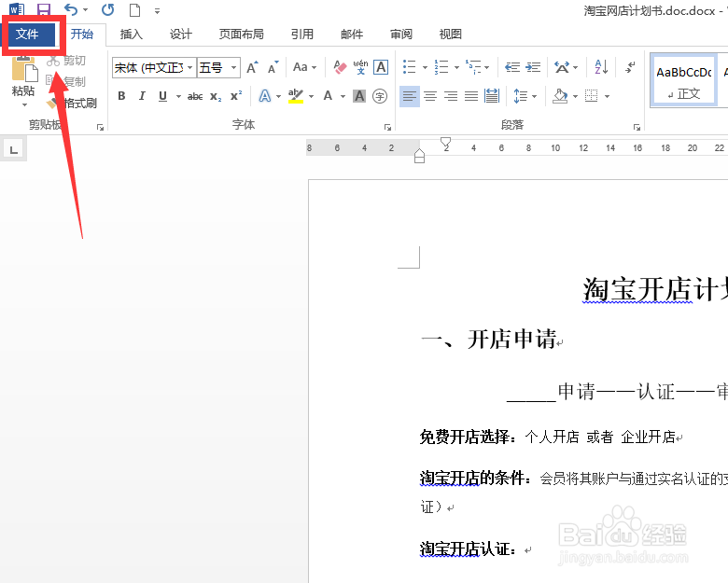Toggle show/hide paragraph marks
The image size is (728, 583).
[x=630, y=67]
